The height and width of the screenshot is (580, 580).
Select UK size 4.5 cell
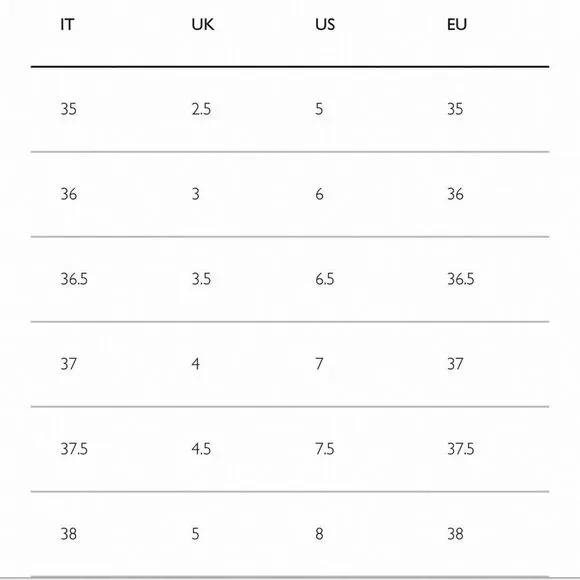[201, 449]
